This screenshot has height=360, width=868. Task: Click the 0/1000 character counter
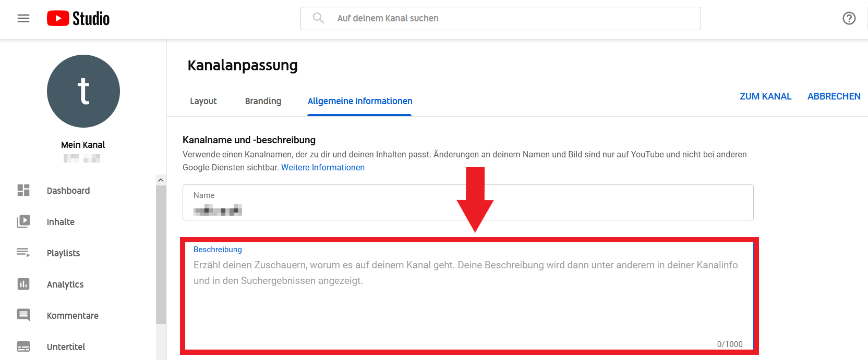click(730, 344)
